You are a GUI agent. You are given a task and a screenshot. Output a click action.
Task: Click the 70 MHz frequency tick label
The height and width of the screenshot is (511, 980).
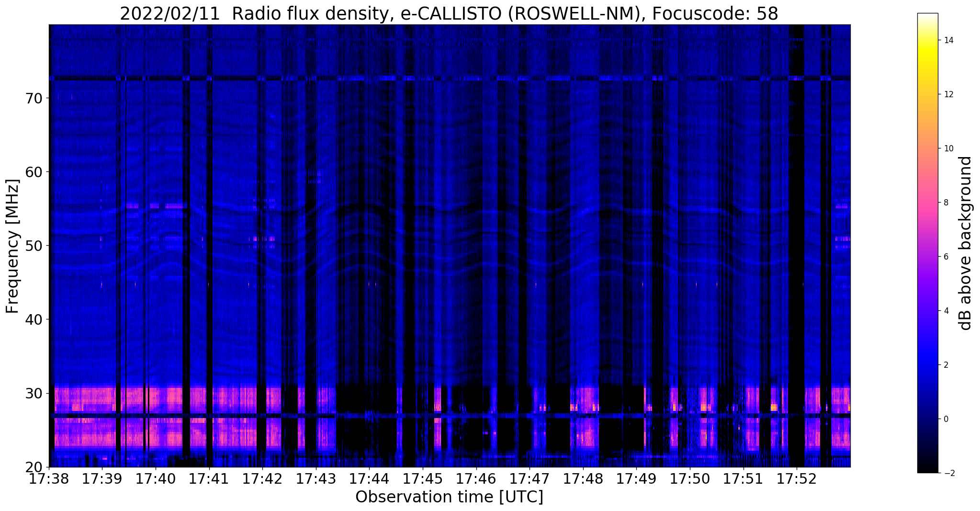coord(34,98)
